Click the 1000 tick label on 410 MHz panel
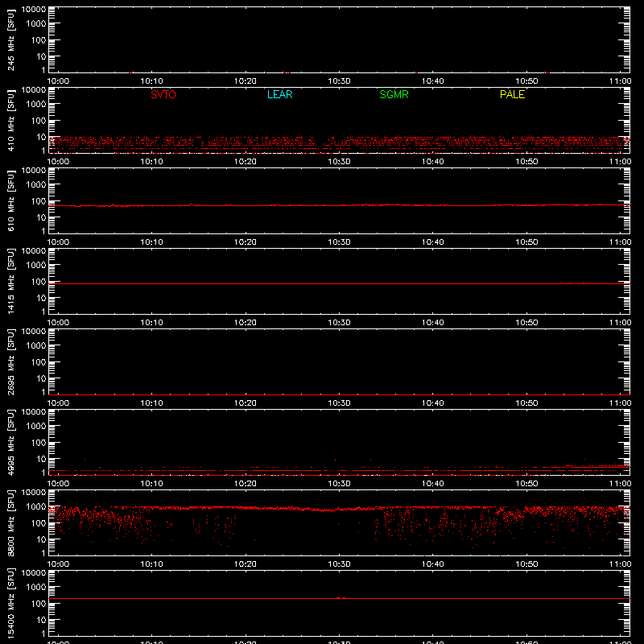The image size is (644, 644). pos(35,105)
